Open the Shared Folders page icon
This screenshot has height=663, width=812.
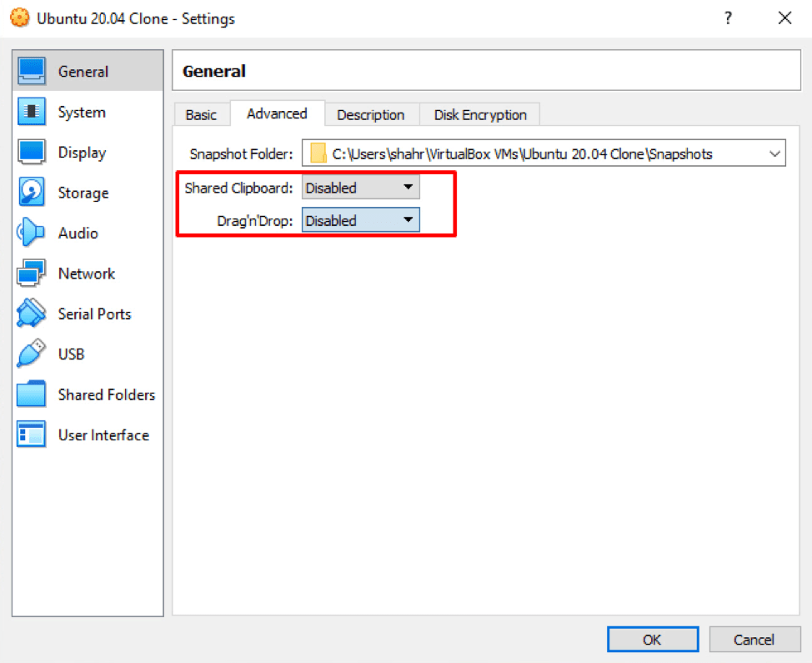(x=30, y=394)
